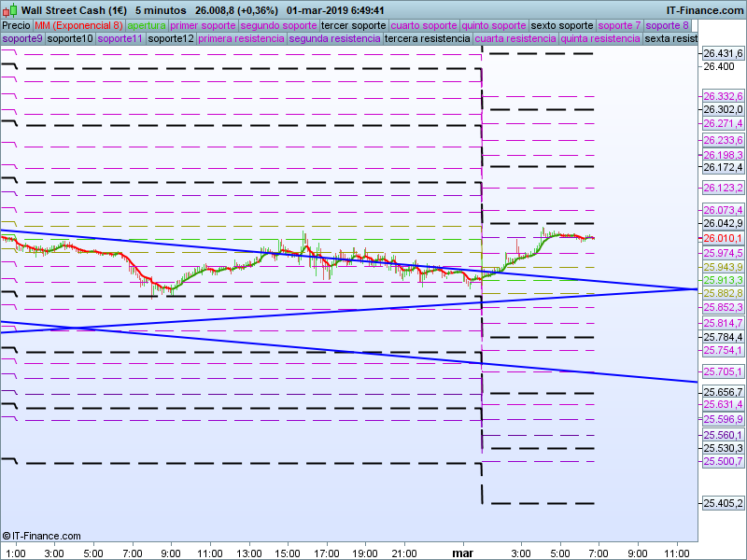Click the 26.431,6 price label on axis
This screenshot has width=747, height=560.
[722, 54]
